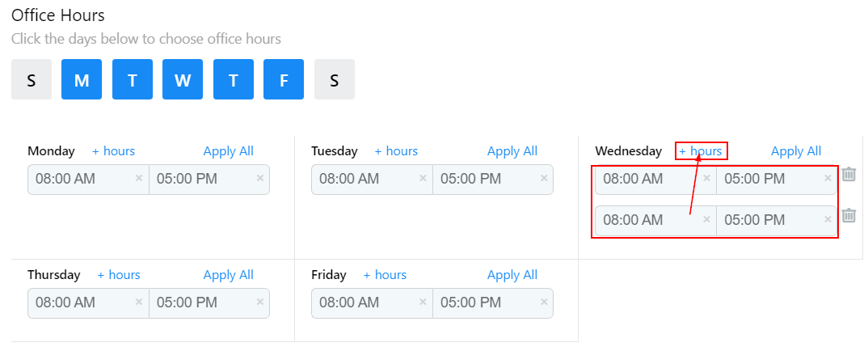Clear Monday's 08:00 AM start time

click(x=138, y=179)
